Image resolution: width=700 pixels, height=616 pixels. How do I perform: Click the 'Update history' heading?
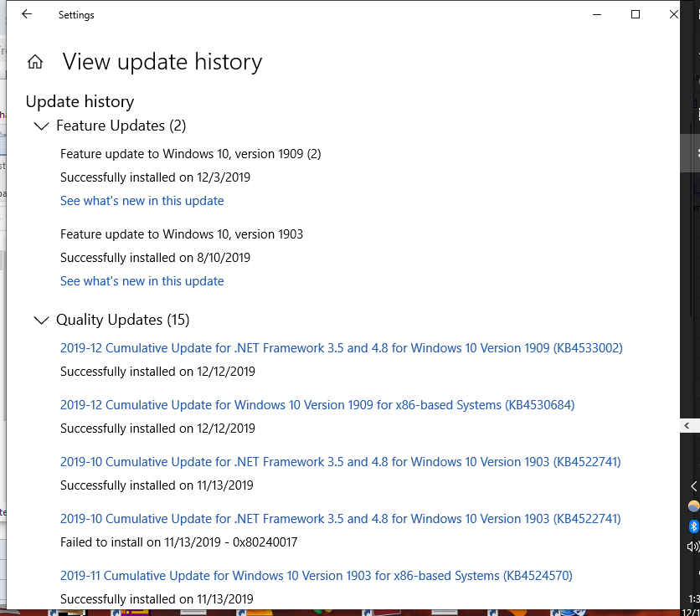pyautogui.click(x=80, y=102)
